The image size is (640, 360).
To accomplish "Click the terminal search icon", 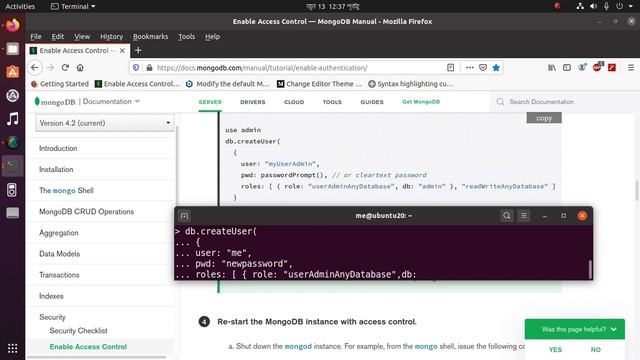I will [x=507, y=216].
